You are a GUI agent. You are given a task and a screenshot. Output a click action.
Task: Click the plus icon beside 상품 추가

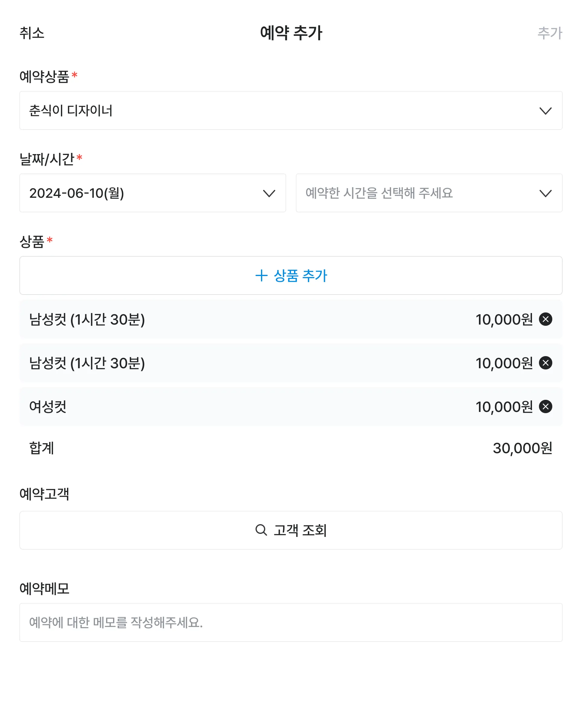[x=262, y=275]
